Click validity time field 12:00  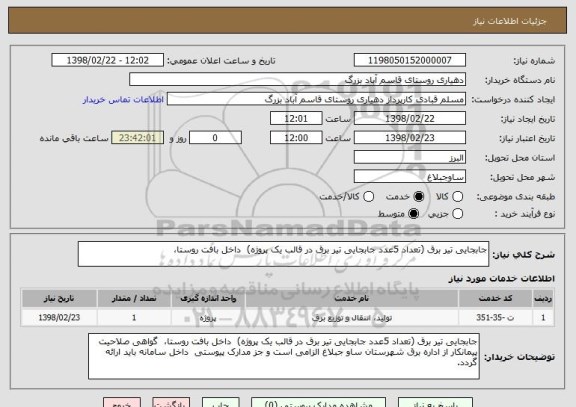click(296, 138)
